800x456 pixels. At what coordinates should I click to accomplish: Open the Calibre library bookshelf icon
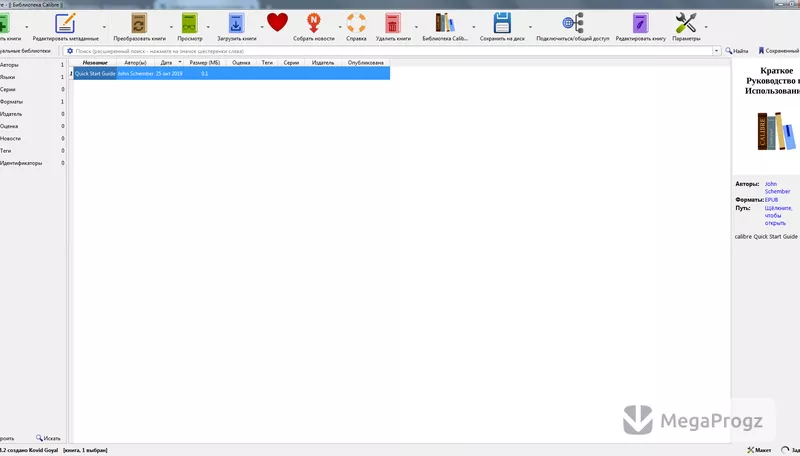pyautogui.click(x=445, y=23)
